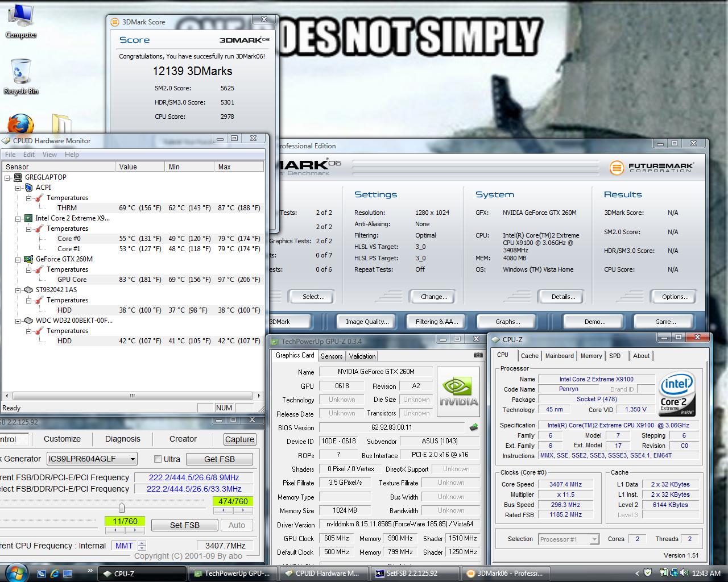Launch Firefox from the desktop icon

(20, 124)
